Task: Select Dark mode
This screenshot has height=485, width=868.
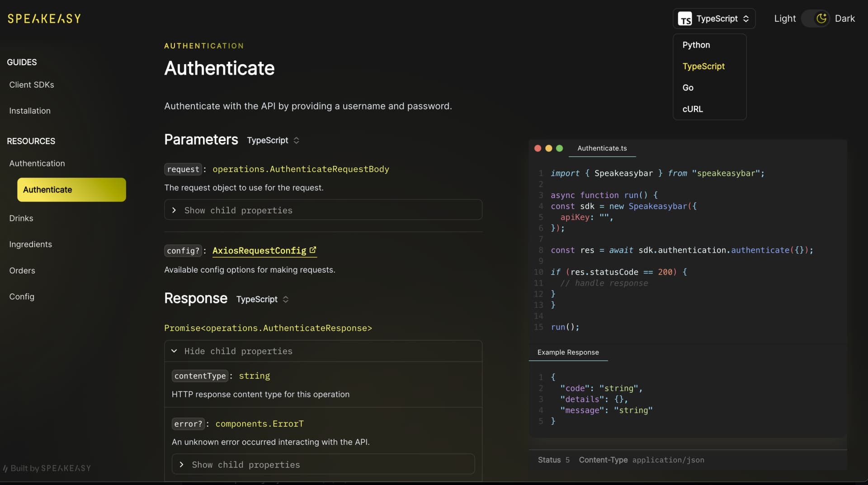Action: (844, 19)
